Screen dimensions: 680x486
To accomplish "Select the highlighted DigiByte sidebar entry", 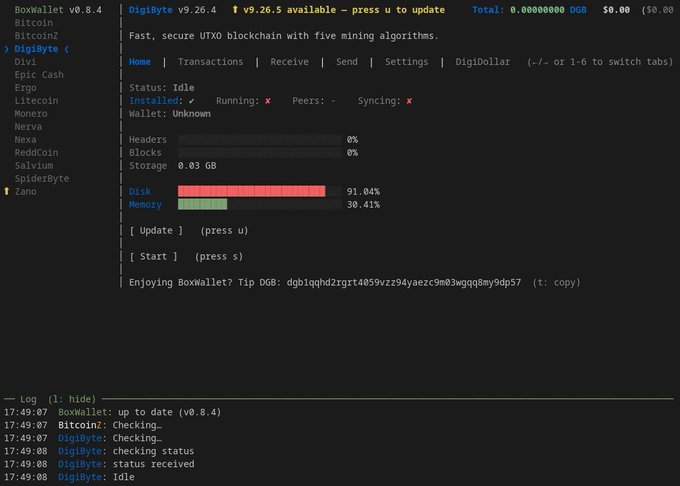I will [x=36, y=49].
